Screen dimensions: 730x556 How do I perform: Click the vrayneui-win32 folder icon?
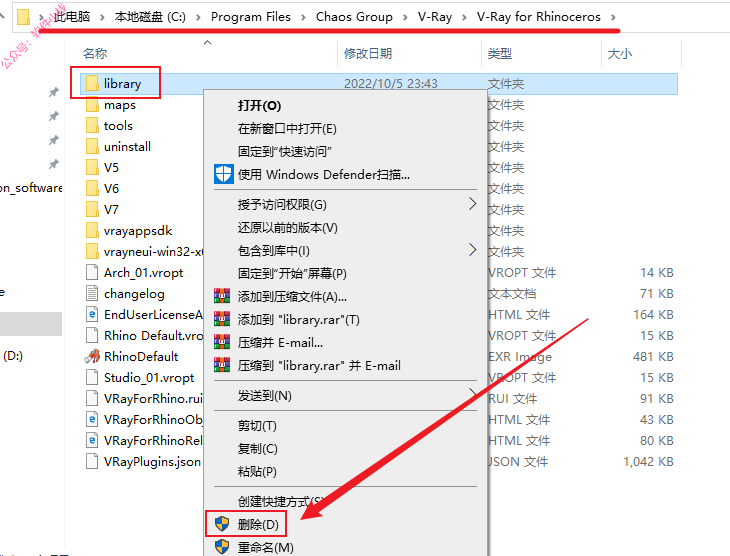tap(92, 251)
